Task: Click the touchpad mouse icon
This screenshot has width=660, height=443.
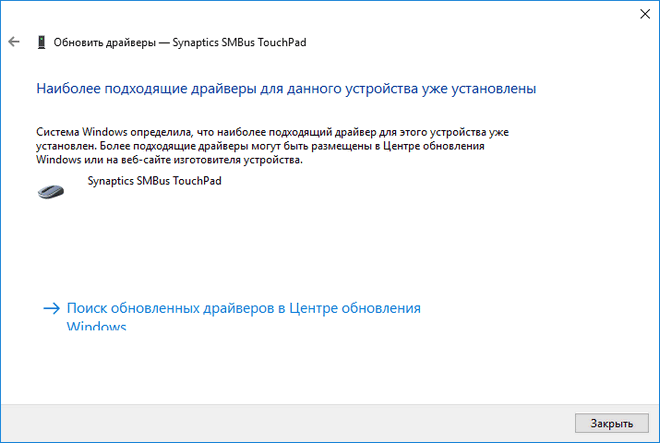Action: coord(51,191)
